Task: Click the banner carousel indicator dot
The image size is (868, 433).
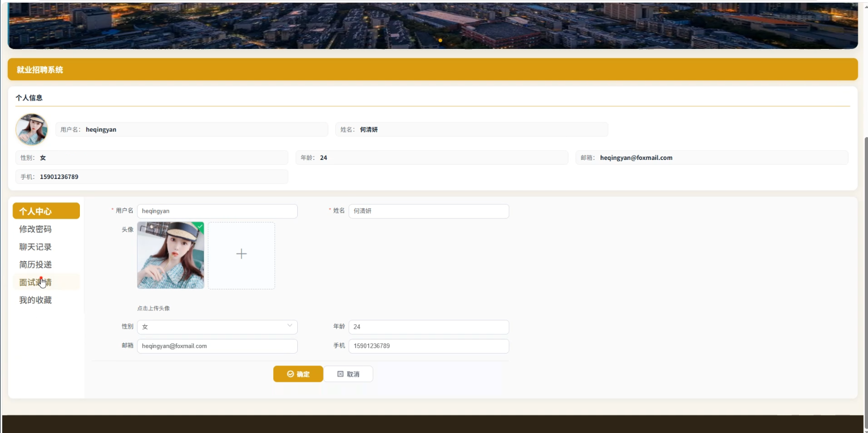Action: click(440, 40)
